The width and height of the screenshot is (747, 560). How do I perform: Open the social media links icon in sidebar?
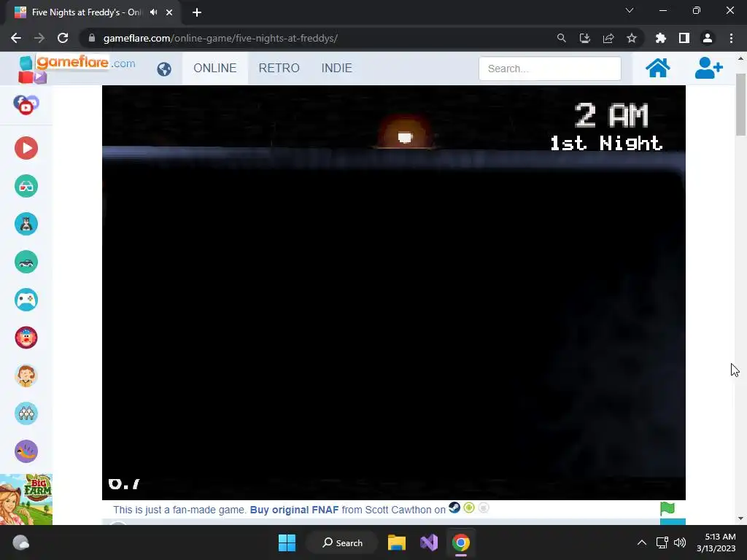click(26, 104)
